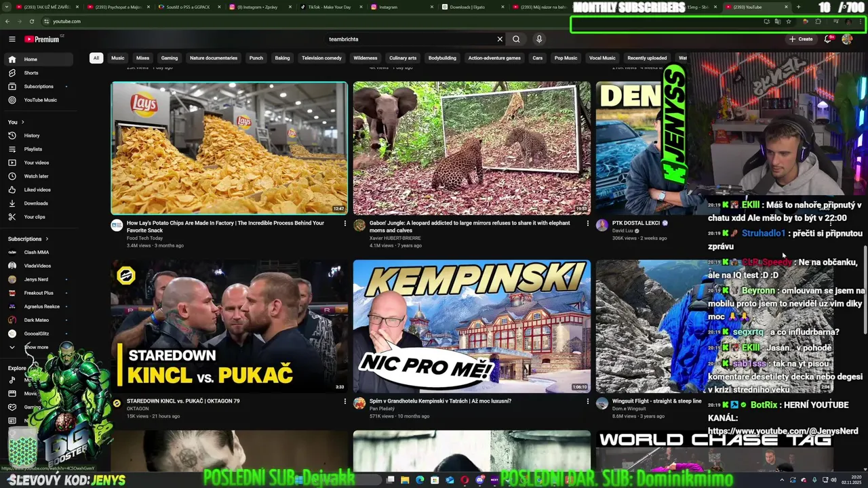This screenshot has width=868, height=488.
Task: Open Downloads in the sidebar
Action: click(x=39, y=203)
